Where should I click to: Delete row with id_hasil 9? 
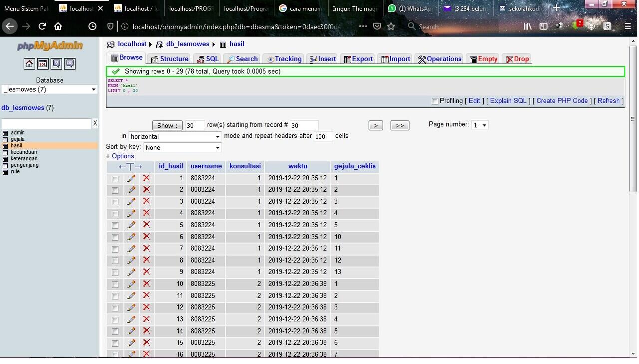coord(146,272)
